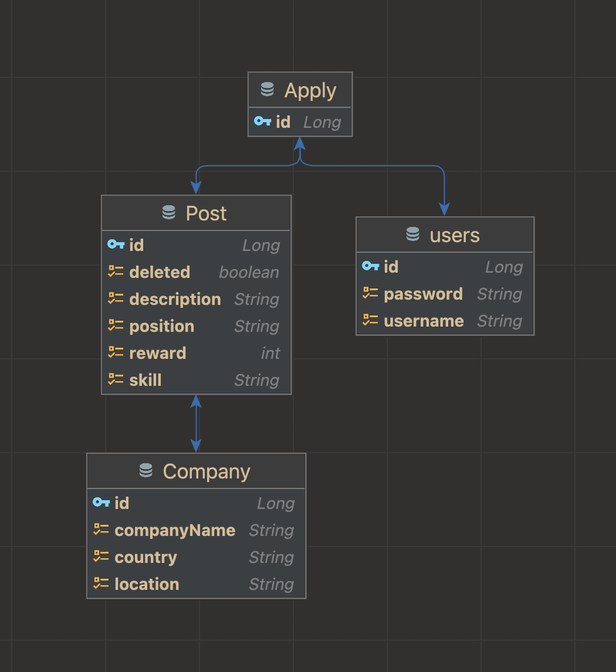Select the primary key icon beside Post's id
616x672 pixels.
tap(115, 245)
